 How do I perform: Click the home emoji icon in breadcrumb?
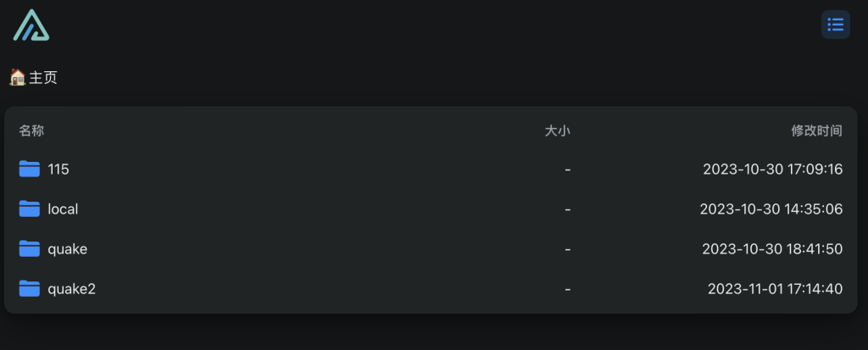click(18, 77)
